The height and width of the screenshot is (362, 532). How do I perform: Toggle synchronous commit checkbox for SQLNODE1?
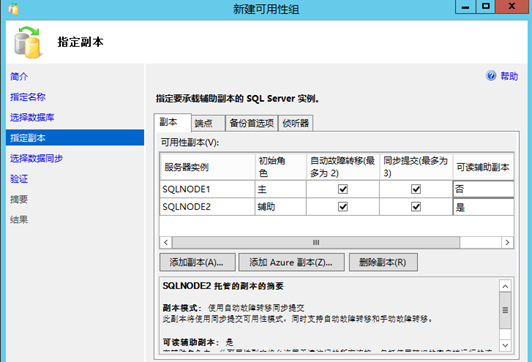point(416,189)
